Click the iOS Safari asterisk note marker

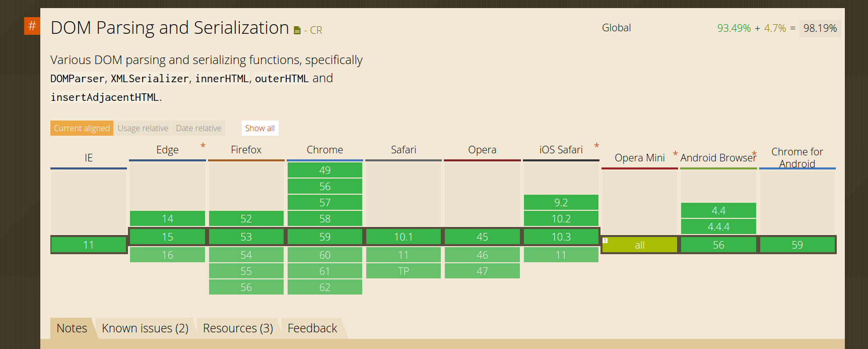(596, 146)
